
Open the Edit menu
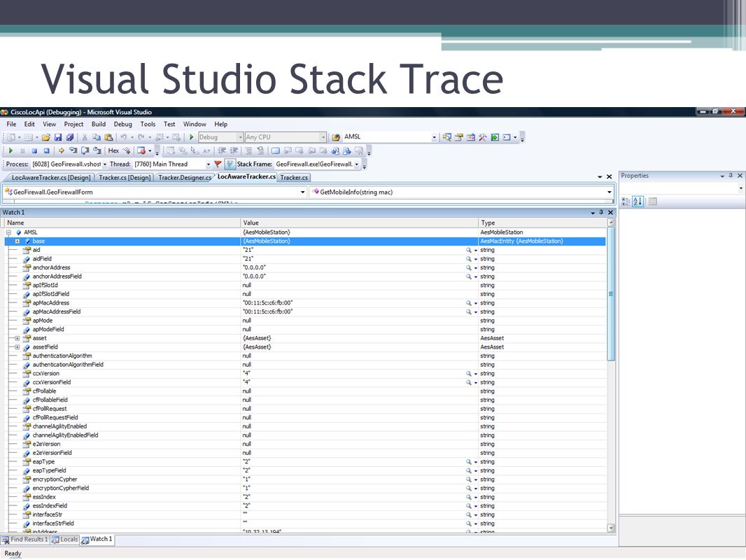pyautogui.click(x=29, y=124)
